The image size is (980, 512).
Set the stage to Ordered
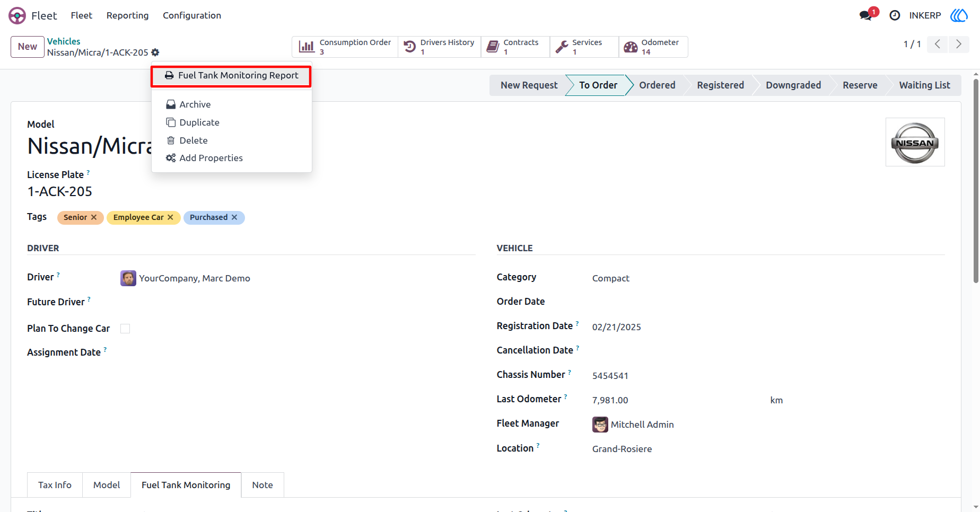pyautogui.click(x=657, y=85)
